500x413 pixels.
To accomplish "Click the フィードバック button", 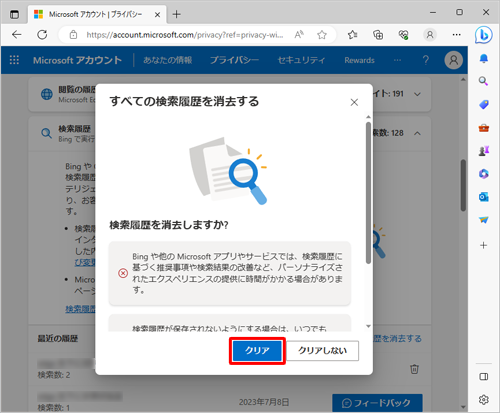I will [x=377, y=403].
